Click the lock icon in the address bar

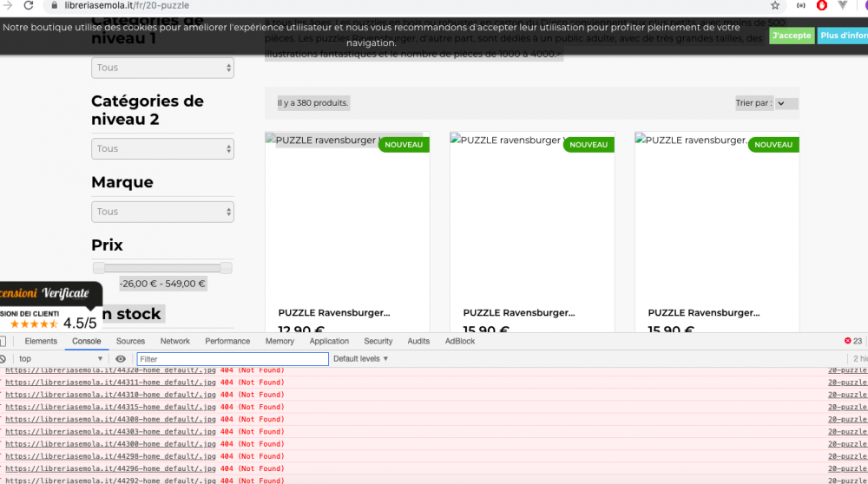(x=54, y=5)
